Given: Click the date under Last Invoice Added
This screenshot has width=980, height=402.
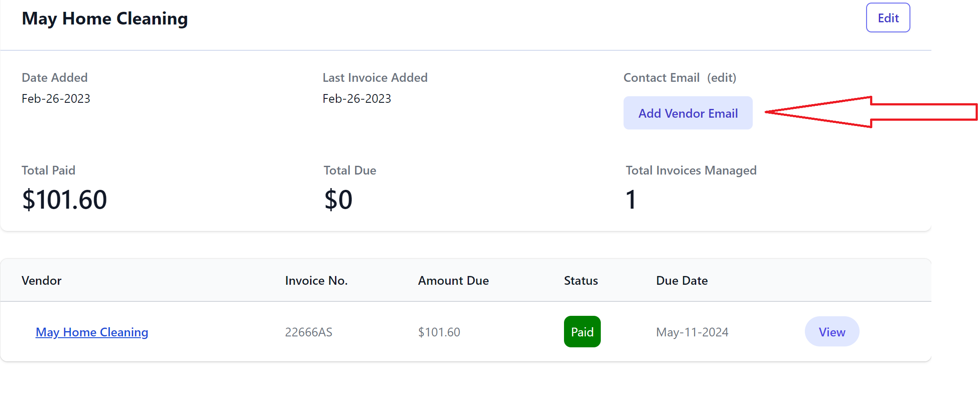Looking at the screenshot, I should (x=357, y=99).
